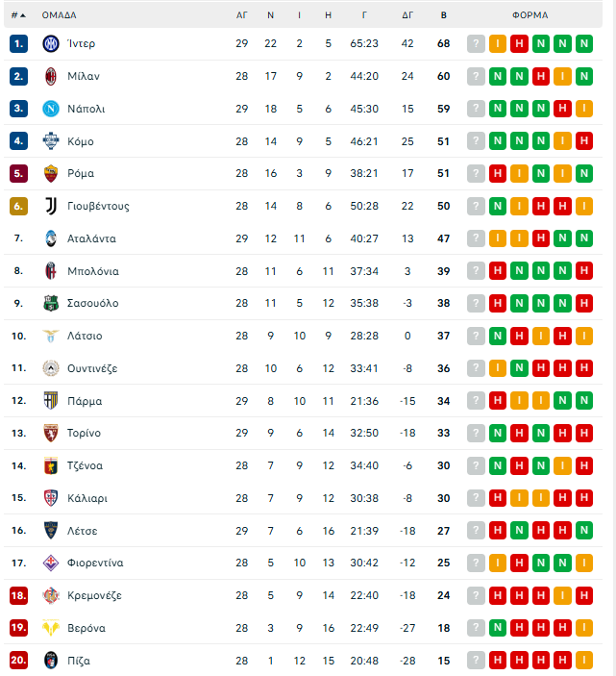Sort standings by the ΑΓ column header
This screenshot has width=616, height=676.
pyautogui.click(x=241, y=15)
